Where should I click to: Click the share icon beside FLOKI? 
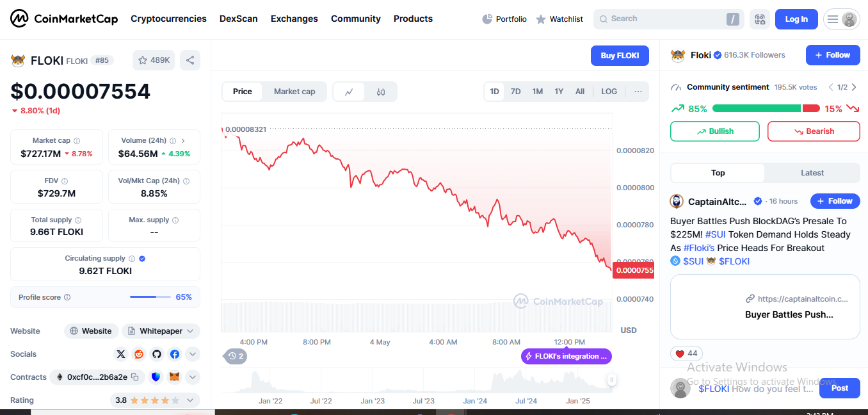coord(190,60)
